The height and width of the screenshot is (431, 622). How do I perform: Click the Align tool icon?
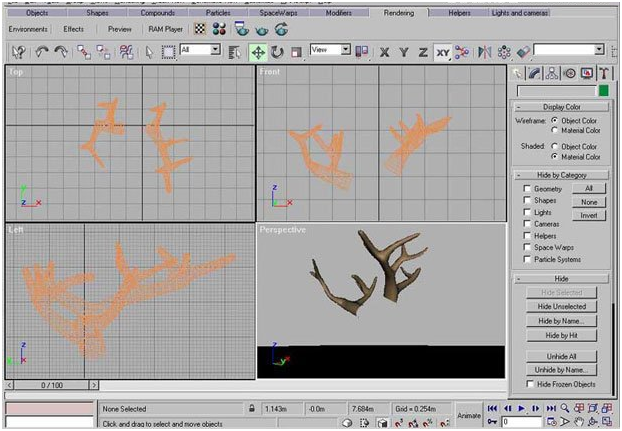click(x=523, y=52)
